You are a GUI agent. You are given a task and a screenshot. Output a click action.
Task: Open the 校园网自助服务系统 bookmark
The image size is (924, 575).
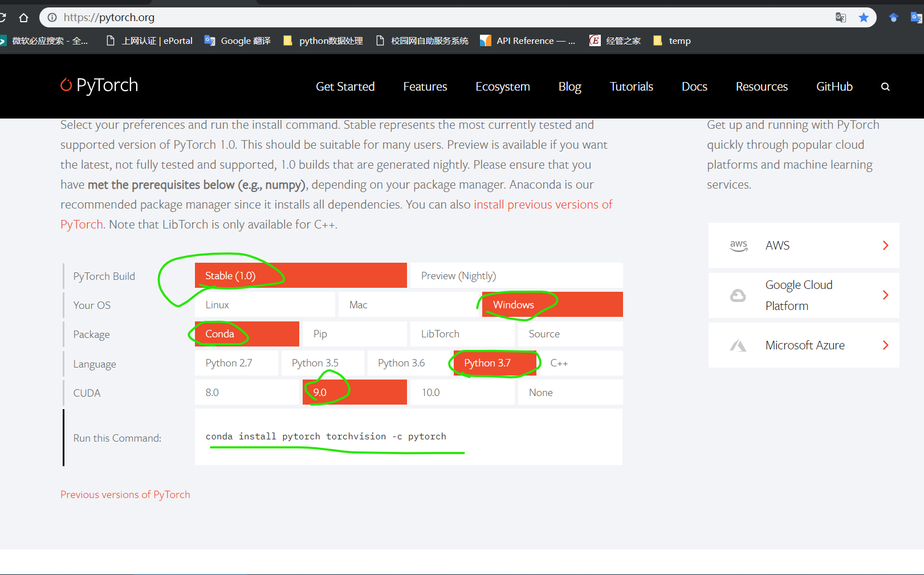tap(422, 40)
